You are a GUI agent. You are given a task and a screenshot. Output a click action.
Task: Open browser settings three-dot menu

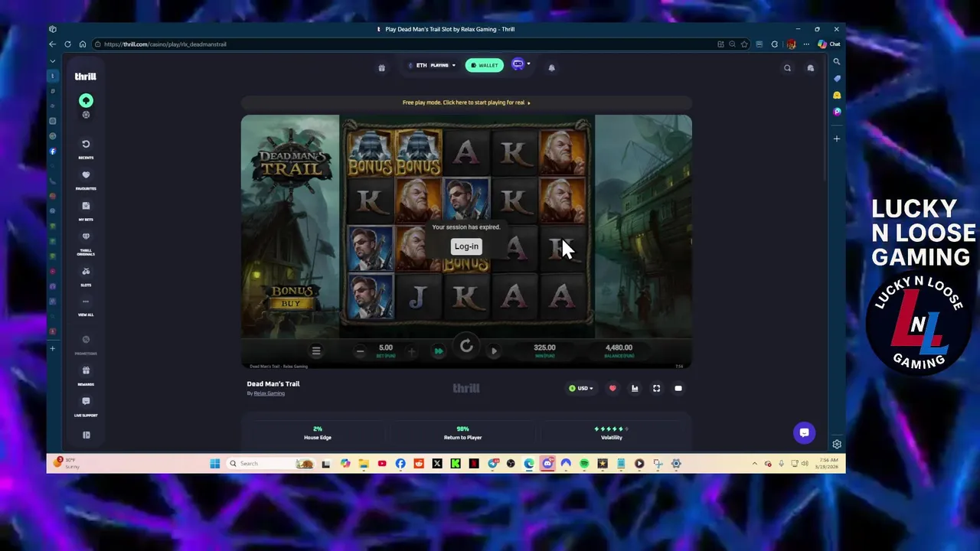[806, 44]
